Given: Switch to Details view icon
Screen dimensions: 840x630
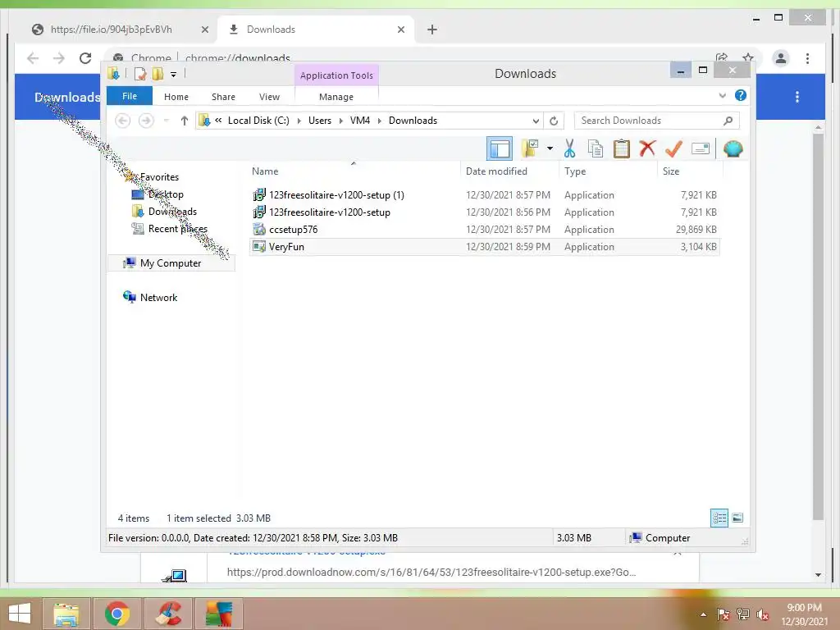Looking at the screenshot, I should [x=719, y=518].
